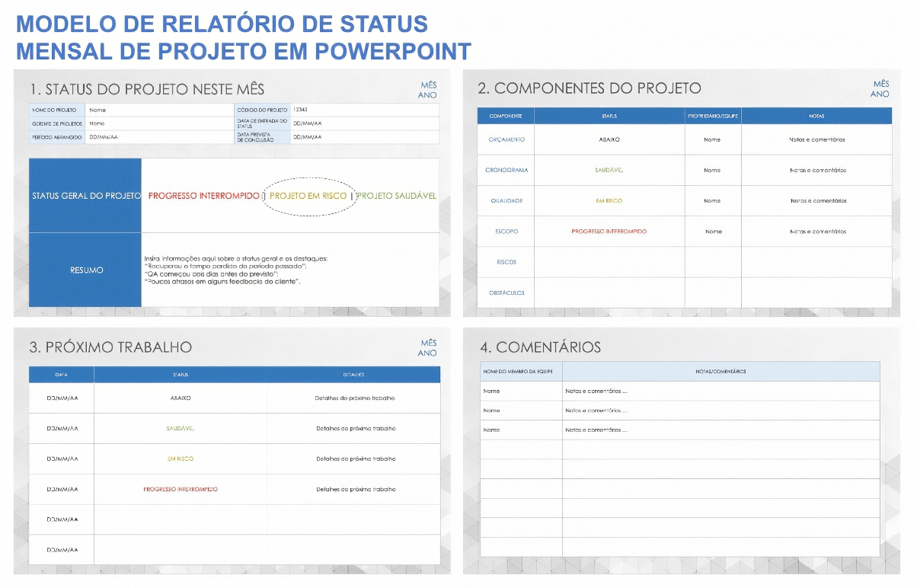Click the heading "3. PRÓXIMO TRABALHO"
This screenshot has height=588, width=914.
point(110,347)
